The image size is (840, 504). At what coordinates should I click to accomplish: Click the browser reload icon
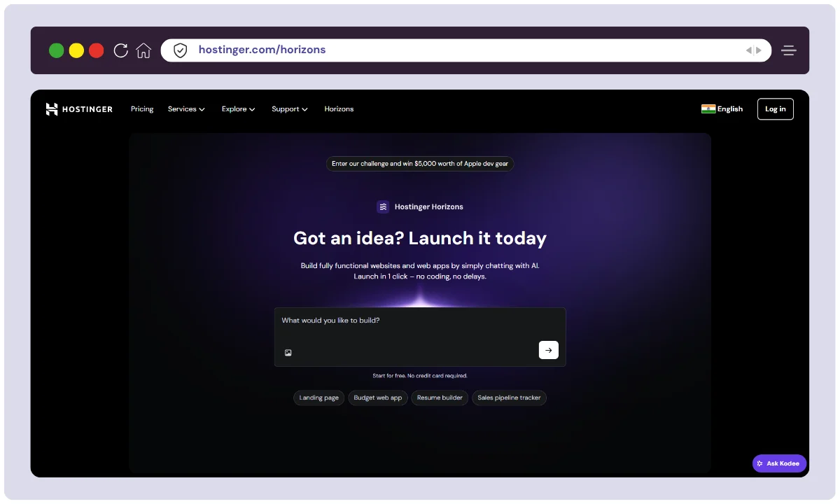[121, 50]
